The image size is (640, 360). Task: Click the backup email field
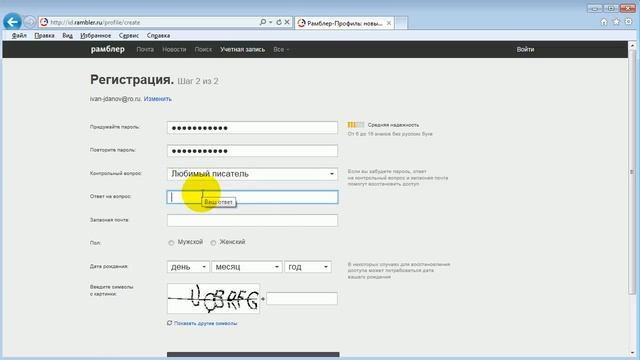tap(252, 220)
